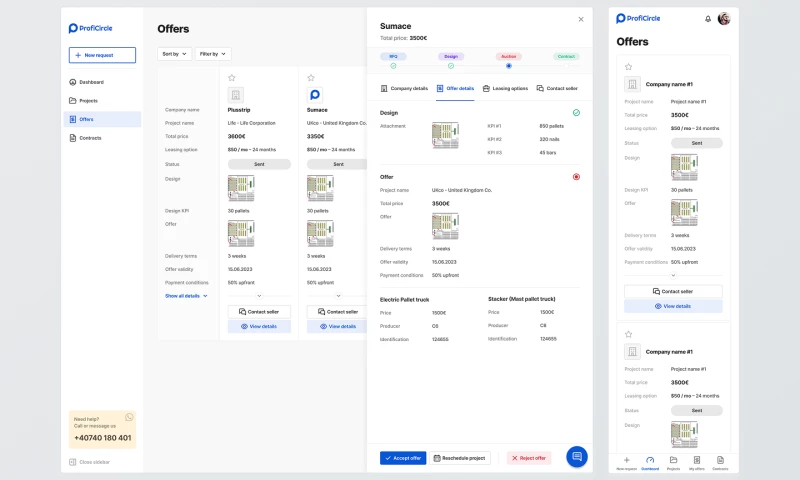
Task: Switch to the Leasing options tab
Action: 505,88
